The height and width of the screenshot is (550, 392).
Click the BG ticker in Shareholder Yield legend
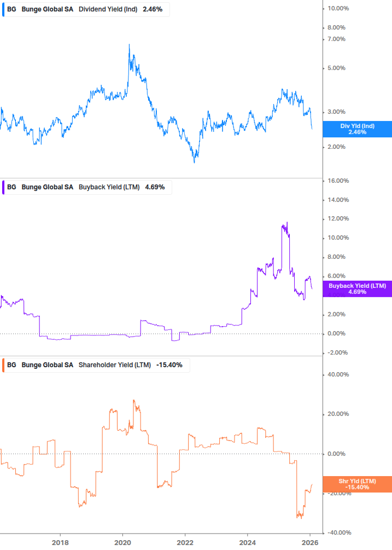[11, 365]
